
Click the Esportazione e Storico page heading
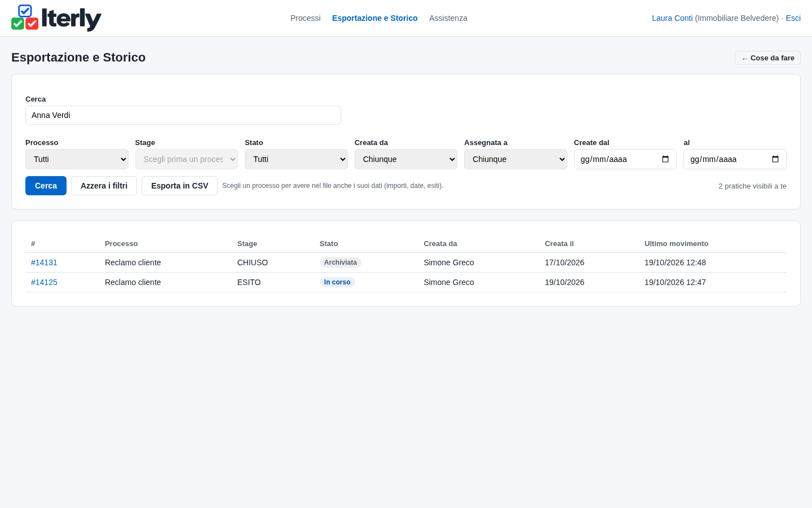78,58
